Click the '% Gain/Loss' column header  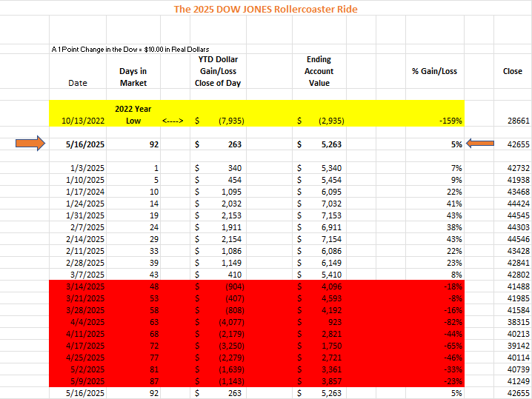pos(435,71)
